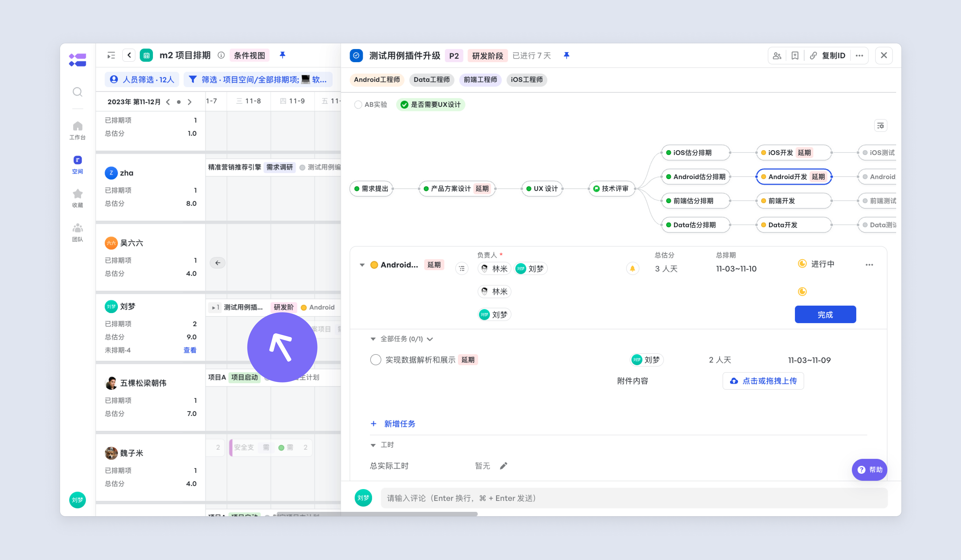Screen dimensions: 961x560
Task: Select the UX 设计 workflow node
Action: [x=542, y=188]
